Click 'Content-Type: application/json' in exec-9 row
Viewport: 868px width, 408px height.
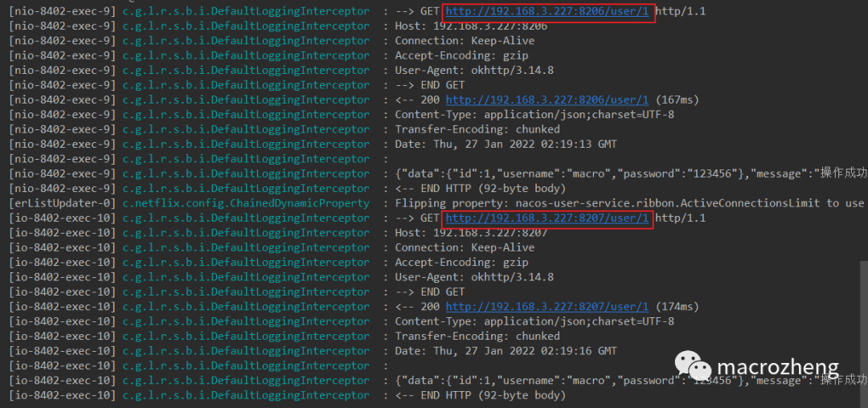[x=534, y=114]
